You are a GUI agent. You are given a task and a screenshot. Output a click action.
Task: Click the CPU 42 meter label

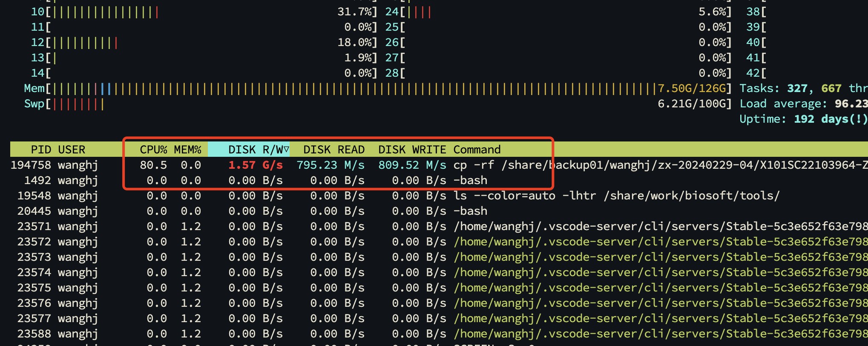pyautogui.click(x=753, y=73)
